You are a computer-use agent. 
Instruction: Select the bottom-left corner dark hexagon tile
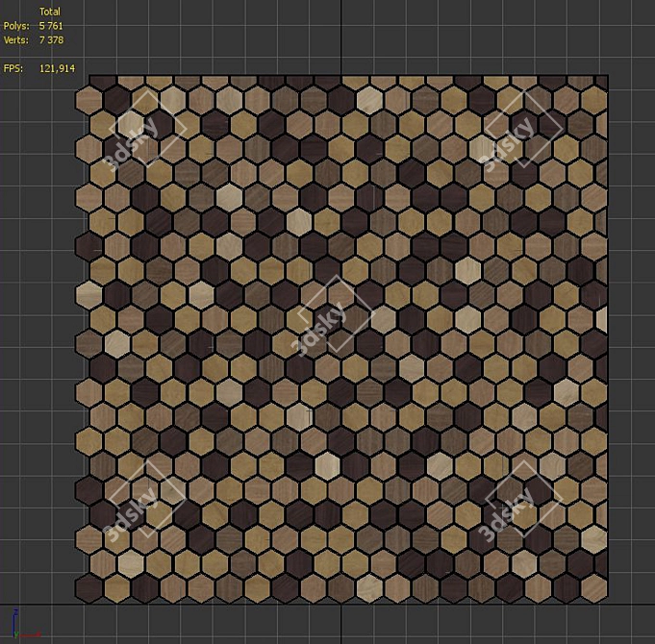(x=91, y=588)
